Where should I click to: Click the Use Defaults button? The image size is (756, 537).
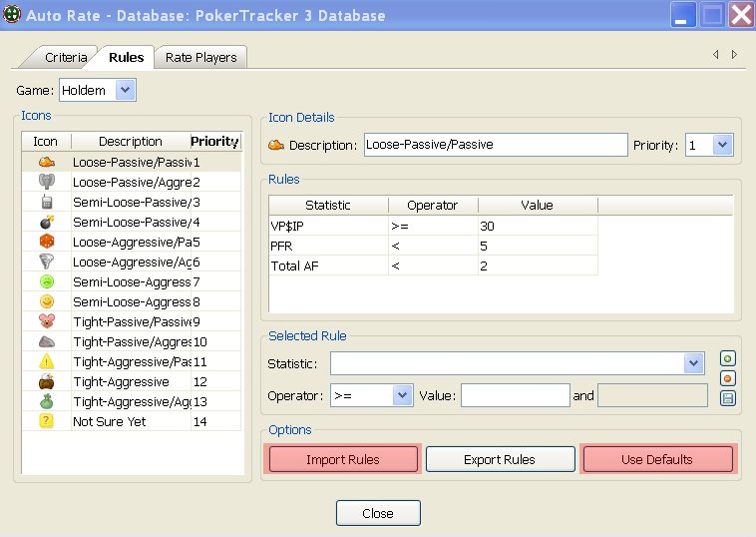click(x=657, y=459)
